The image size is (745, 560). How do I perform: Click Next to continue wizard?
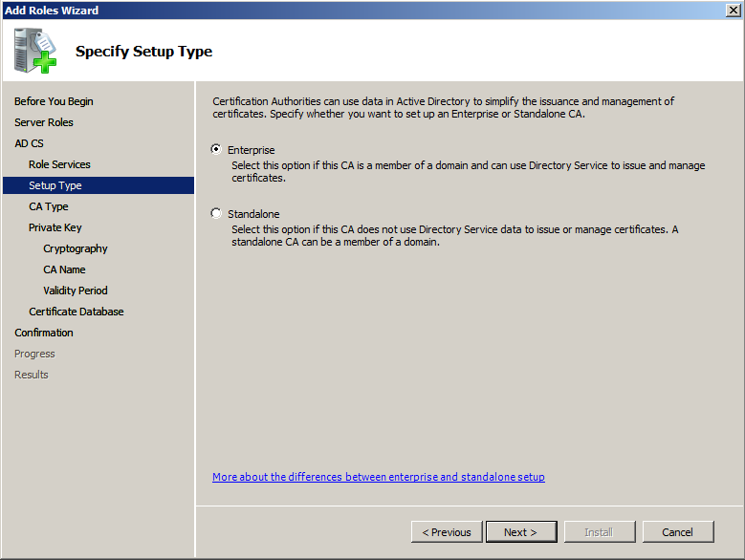(520, 532)
